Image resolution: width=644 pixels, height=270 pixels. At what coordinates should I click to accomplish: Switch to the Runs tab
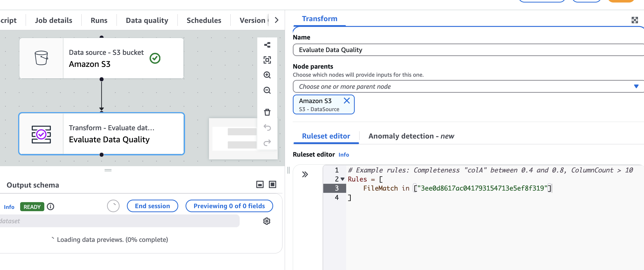click(x=99, y=20)
